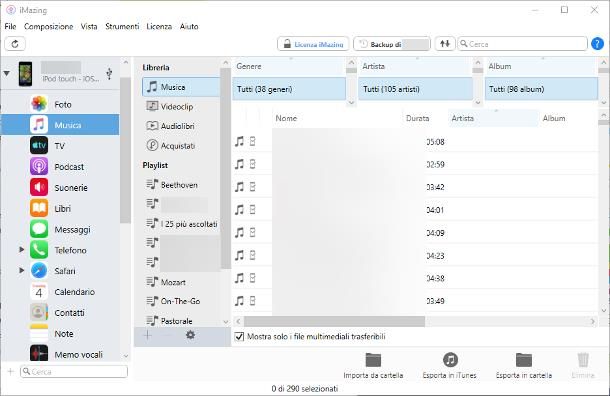This screenshot has width=610, height=396.
Task: Click Esporta in cartella
Action: point(524,366)
